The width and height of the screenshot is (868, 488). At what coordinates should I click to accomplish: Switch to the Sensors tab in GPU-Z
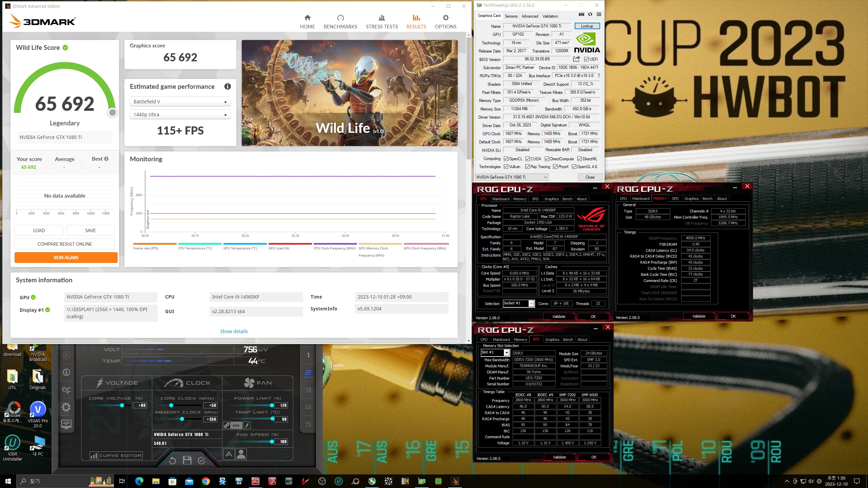511,16
